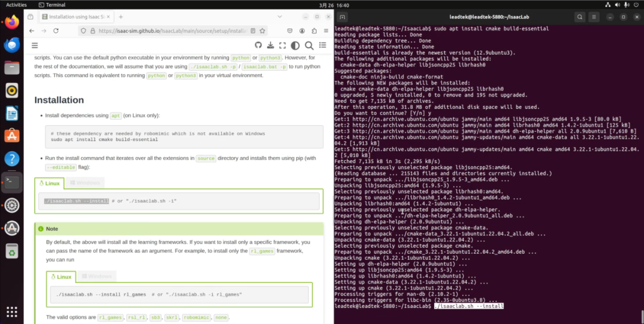
Task: List all Firefox tabs dropdown
Action: 280,17
